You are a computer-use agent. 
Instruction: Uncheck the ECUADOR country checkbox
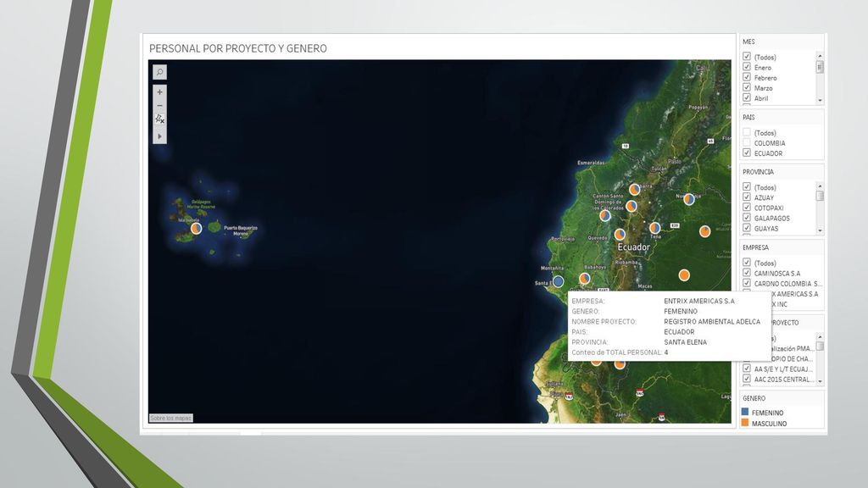click(747, 152)
